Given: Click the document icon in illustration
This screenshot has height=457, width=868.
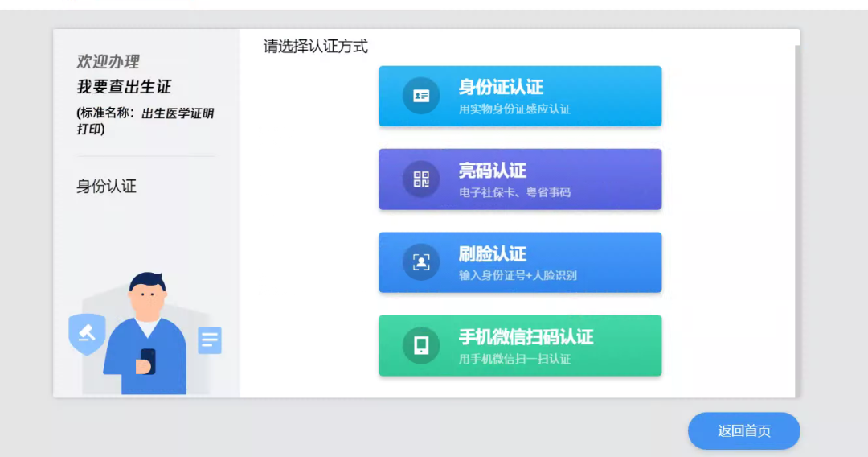Looking at the screenshot, I should (x=210, y=340).
